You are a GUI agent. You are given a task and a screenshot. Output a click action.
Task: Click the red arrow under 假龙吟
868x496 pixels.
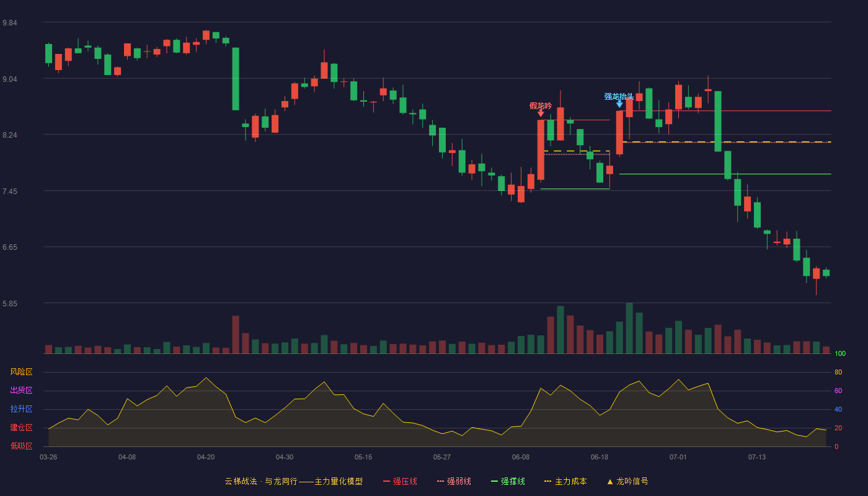pos(541,113)
